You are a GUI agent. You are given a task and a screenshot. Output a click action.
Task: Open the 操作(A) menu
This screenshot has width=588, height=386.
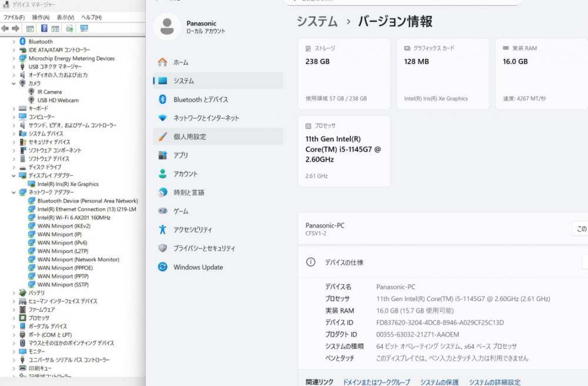coord(41,18)
